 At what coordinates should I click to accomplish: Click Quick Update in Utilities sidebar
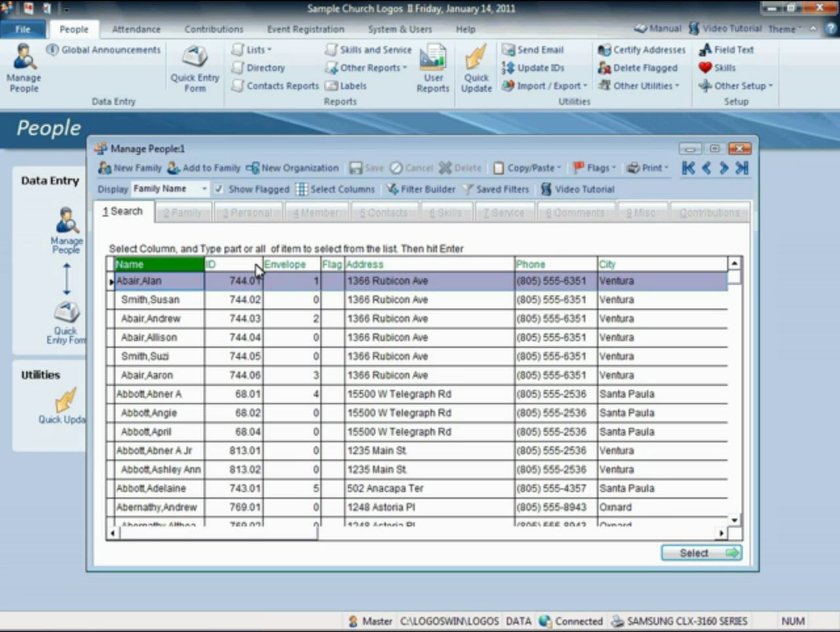coord(63,406)
